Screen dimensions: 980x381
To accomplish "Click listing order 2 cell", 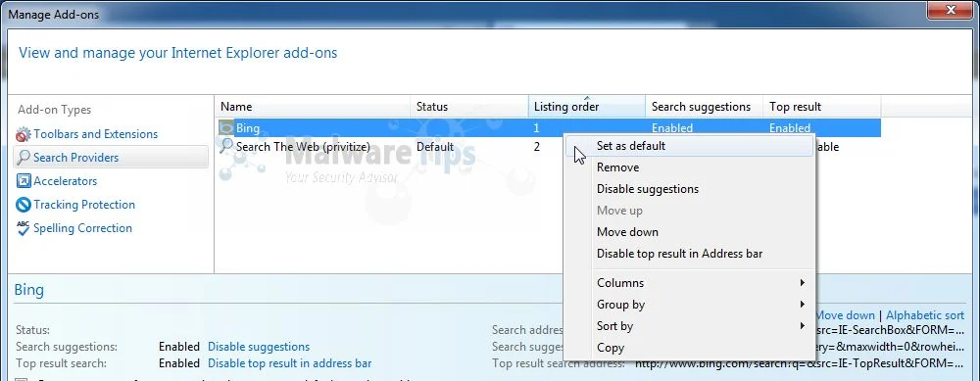I will coord(537,147).
